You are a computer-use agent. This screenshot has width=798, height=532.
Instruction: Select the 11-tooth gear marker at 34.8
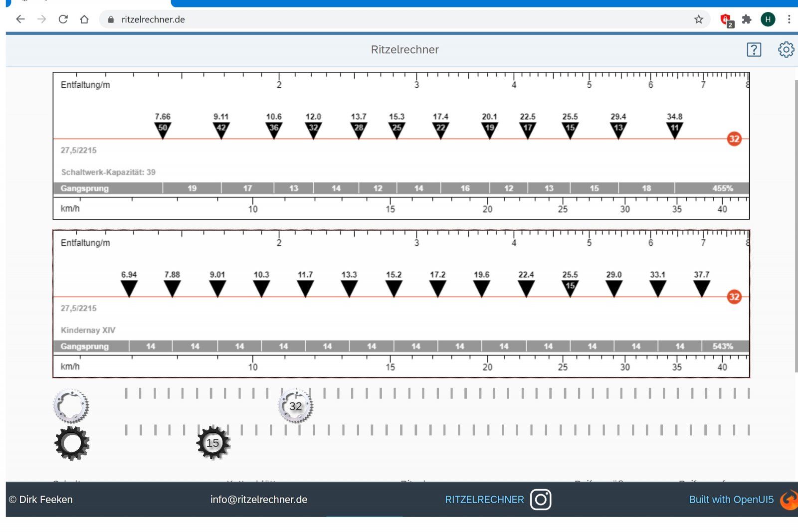(674, 130)
